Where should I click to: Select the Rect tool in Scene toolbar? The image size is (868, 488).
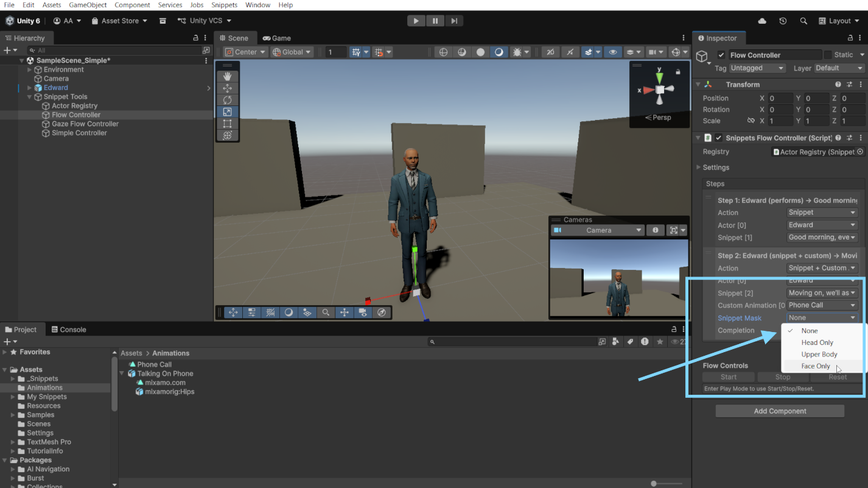point(227,124)
